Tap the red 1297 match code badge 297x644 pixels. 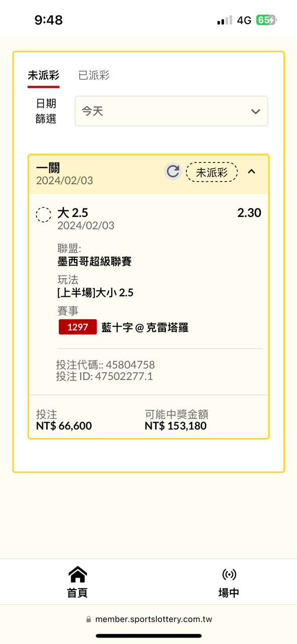pyautogui.click(x=77, y=327)
